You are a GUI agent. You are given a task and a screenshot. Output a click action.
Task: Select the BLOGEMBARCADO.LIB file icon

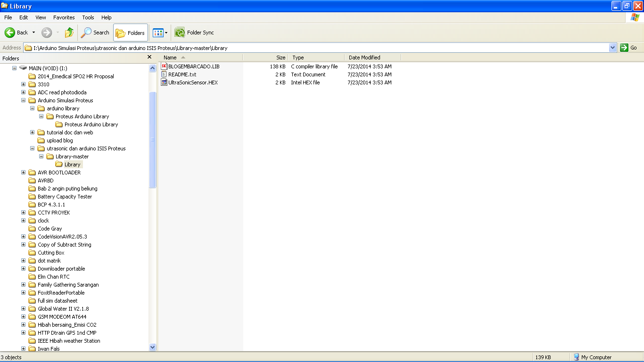pyautogui.click(x=164, y=66)
